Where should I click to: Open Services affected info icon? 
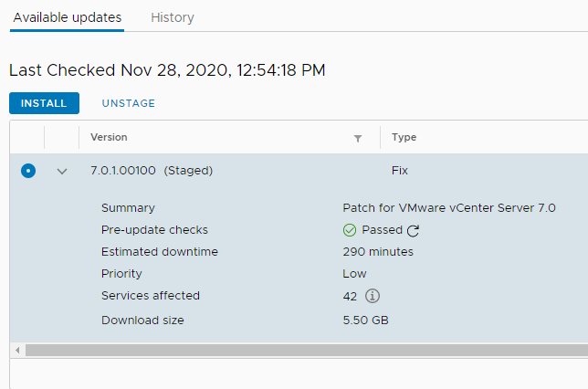(373, 296)
